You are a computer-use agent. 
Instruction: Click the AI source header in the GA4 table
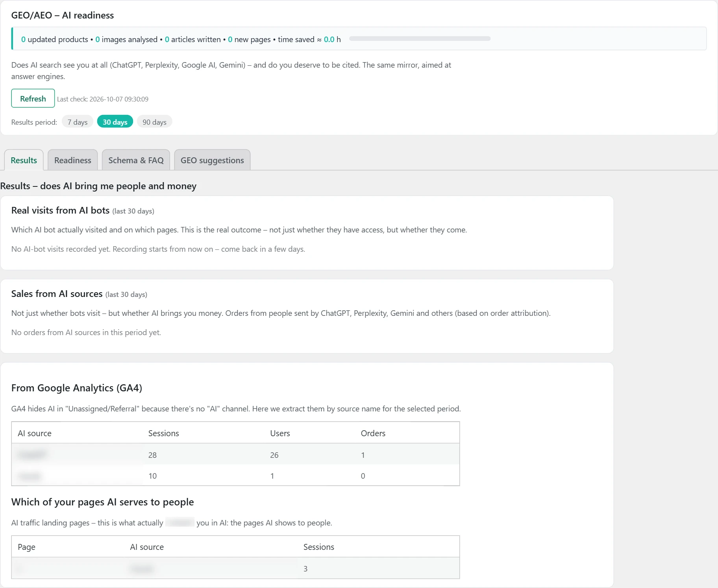(x=35, y=433)
